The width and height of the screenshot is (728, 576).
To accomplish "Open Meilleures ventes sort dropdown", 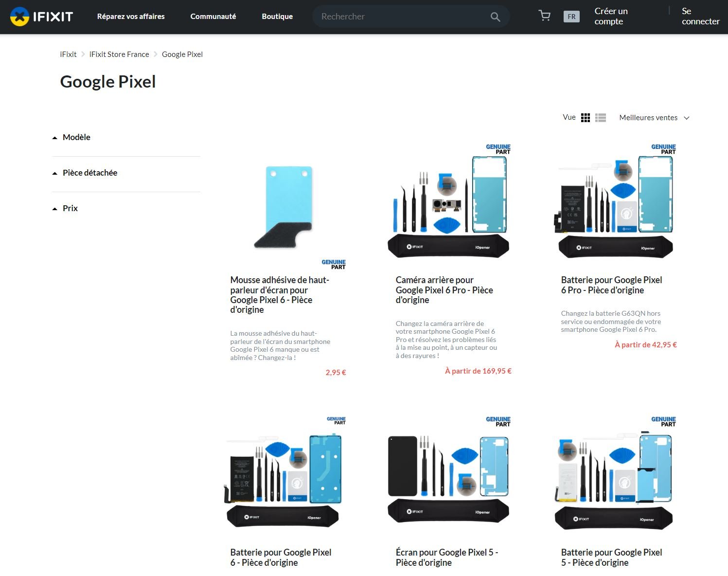I will pyautogui.click(x=654, y=118).
